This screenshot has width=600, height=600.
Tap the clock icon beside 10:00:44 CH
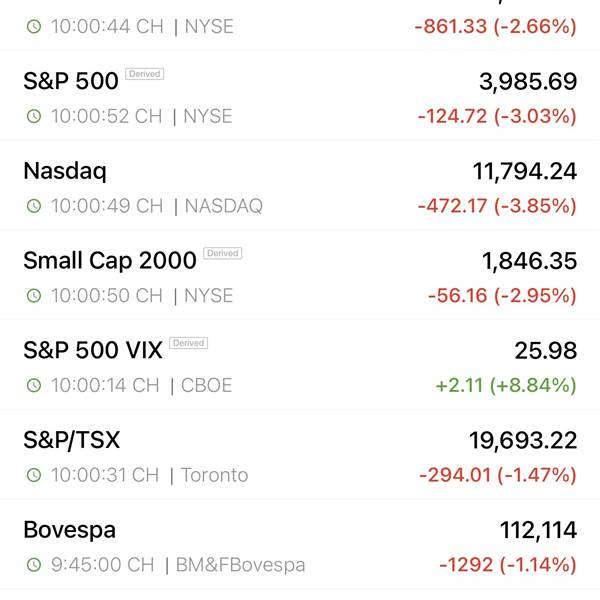[x=34, y=27]
